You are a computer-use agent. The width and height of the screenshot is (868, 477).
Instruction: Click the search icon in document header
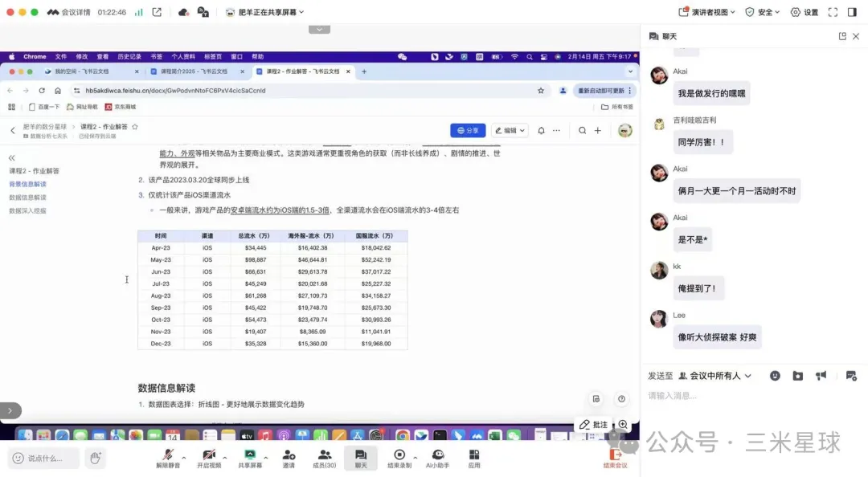click(x=583, y=130)
